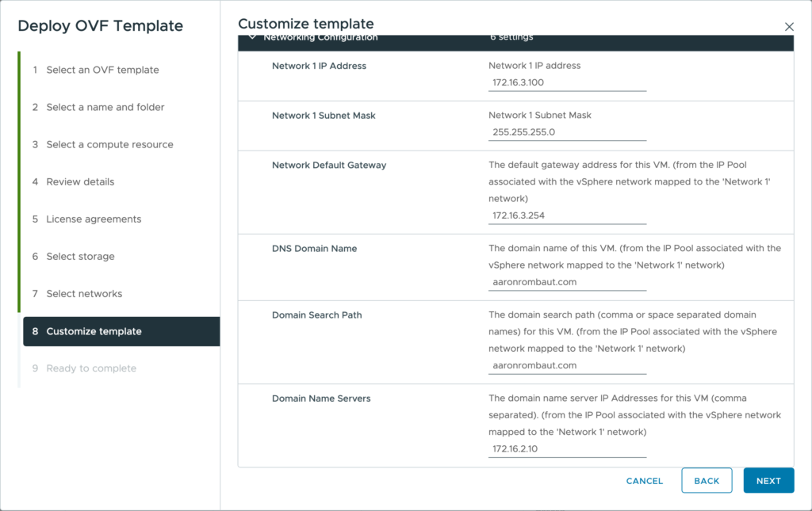Click the Network 1 Subnet Mask field
Viewport: 812px width, 511px height.
point(567,132)
